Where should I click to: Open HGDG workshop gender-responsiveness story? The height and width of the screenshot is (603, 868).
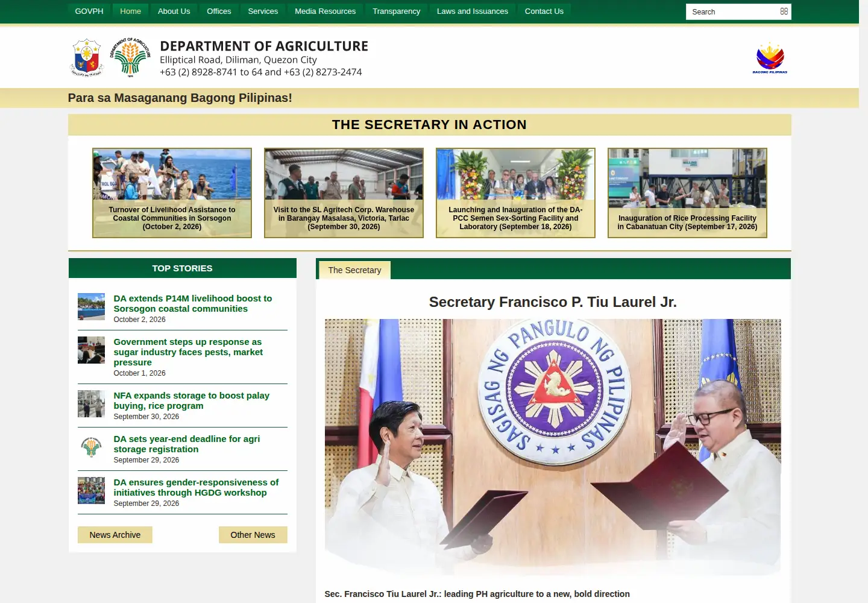(x=196, y=487)
